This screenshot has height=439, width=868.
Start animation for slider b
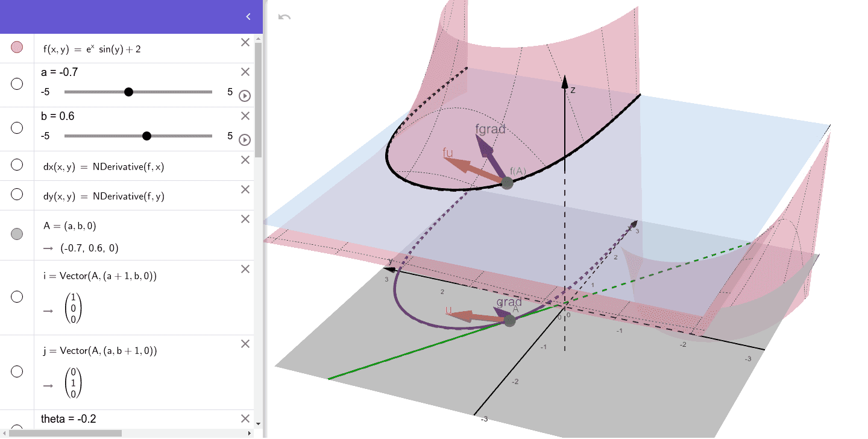(x=244, y=139)
